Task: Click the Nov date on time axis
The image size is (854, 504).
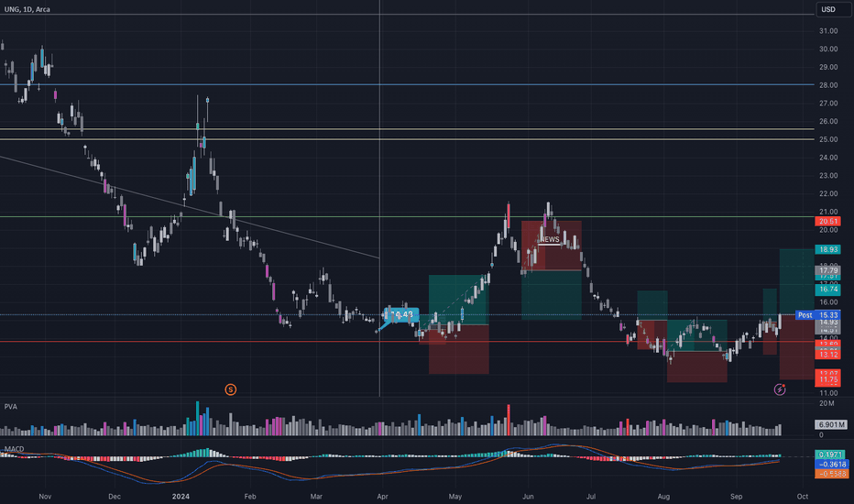Action: (x=45, y=497)
